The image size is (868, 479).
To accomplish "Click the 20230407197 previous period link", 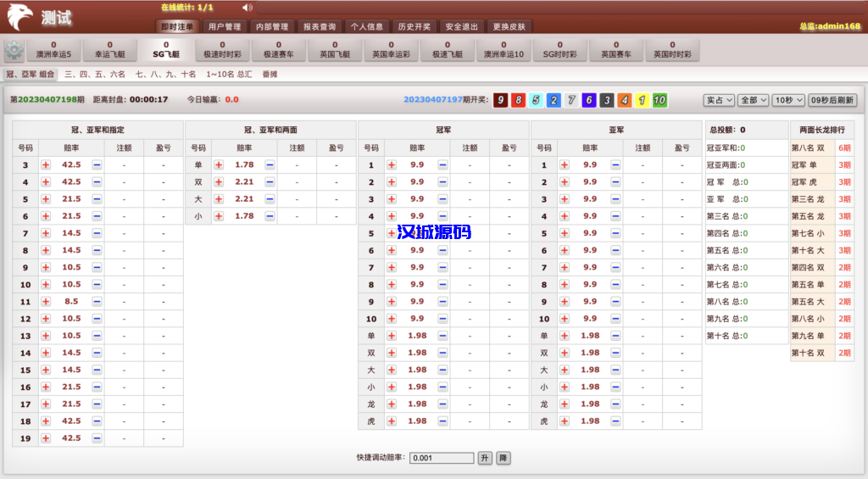I will 433,100.
